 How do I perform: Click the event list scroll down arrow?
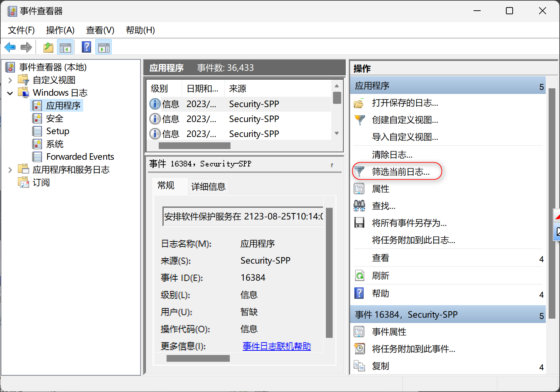coord(337,133)
